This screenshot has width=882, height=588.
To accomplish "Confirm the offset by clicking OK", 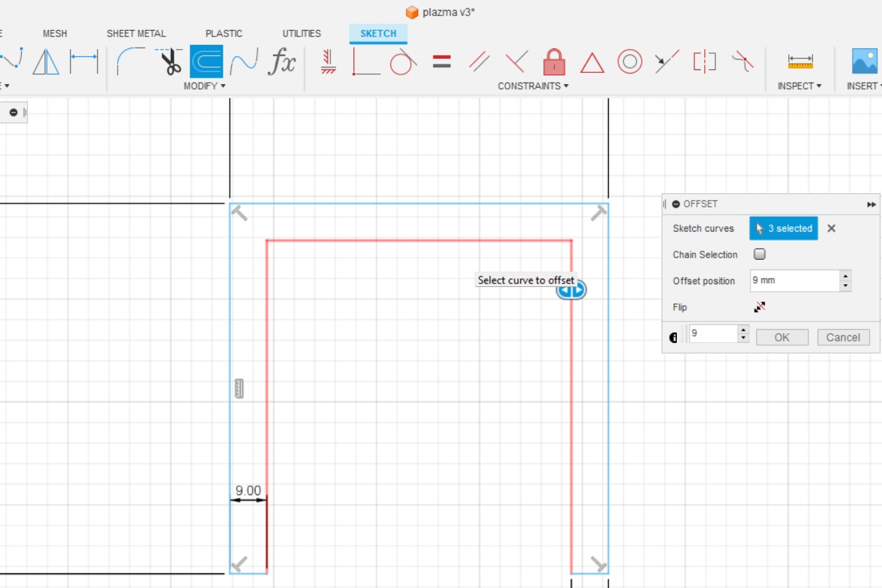I will click(782, 337).
